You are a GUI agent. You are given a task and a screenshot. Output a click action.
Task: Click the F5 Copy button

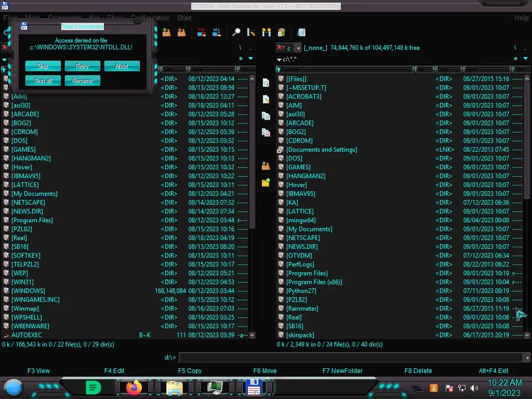[190, 371]
